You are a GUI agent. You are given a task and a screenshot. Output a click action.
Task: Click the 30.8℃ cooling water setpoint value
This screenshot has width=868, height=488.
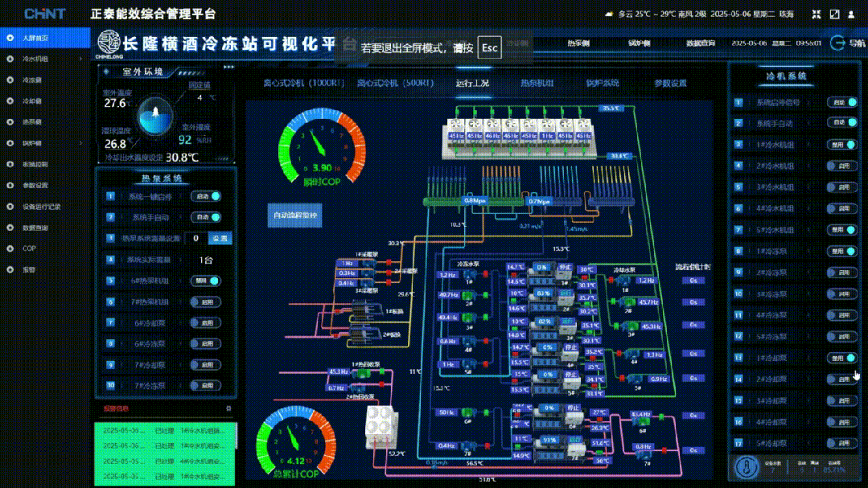coord(182,158)
